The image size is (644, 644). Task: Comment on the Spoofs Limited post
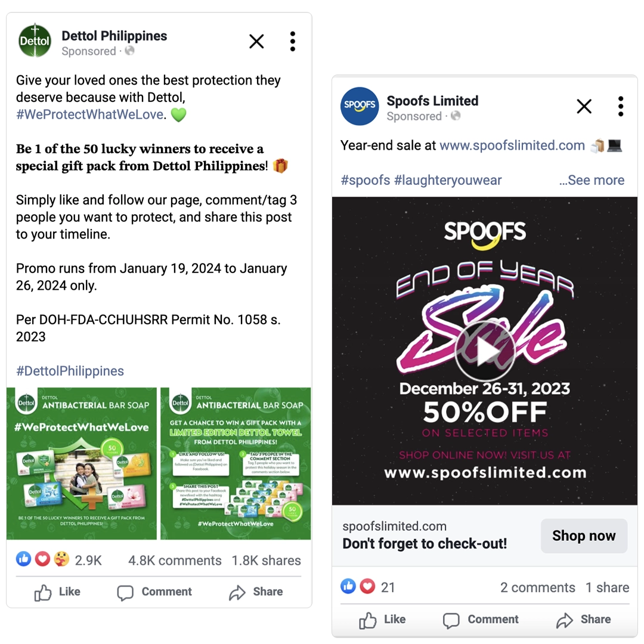coord(481,620)
